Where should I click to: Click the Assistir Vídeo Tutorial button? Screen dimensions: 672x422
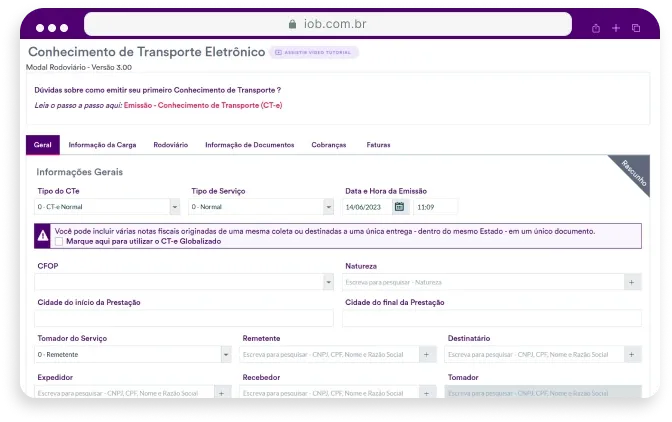pyautogui.click(x=313, y=52)
